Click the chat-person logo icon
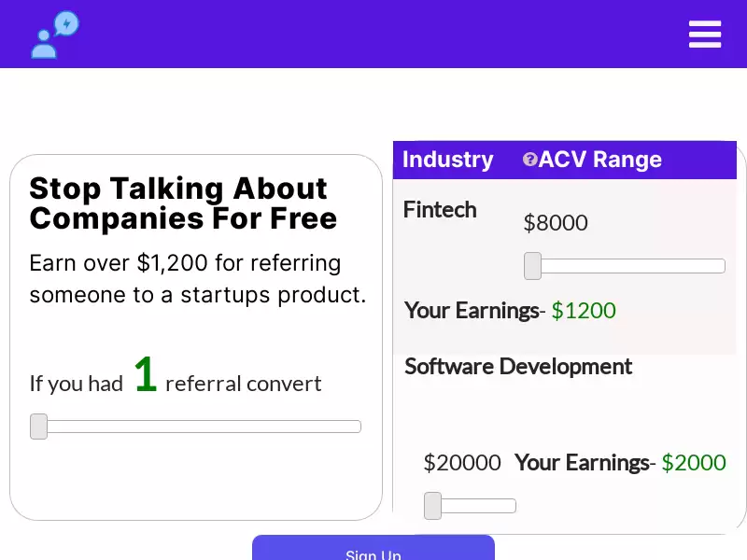This screenshot has width=747, height=560. tap(54, 35)
